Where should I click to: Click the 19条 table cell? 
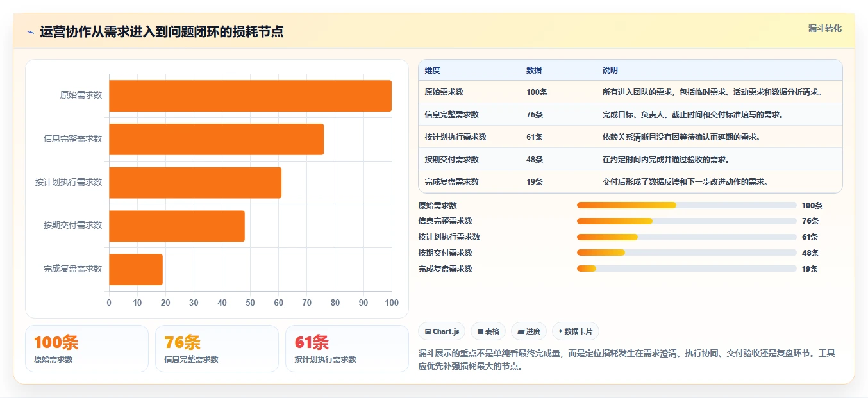[x=535, y=182]
